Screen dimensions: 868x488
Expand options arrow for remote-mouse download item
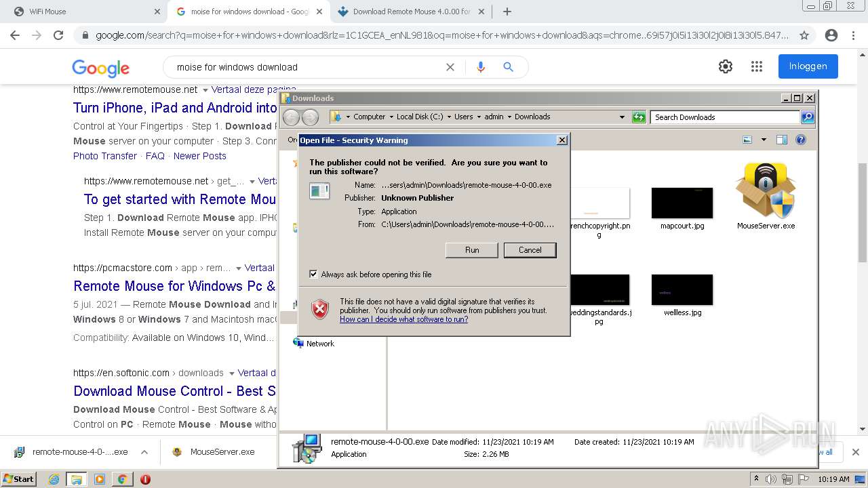144,452
